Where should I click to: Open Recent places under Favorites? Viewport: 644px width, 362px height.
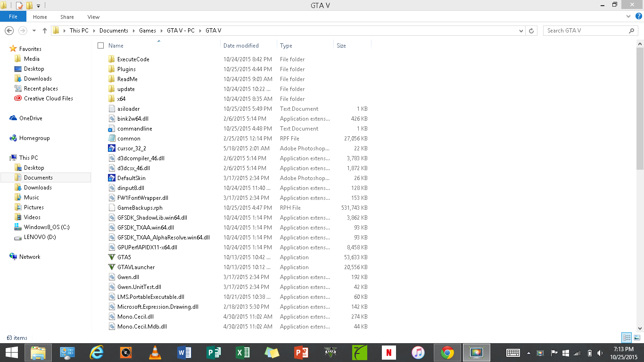click(41, 89)
